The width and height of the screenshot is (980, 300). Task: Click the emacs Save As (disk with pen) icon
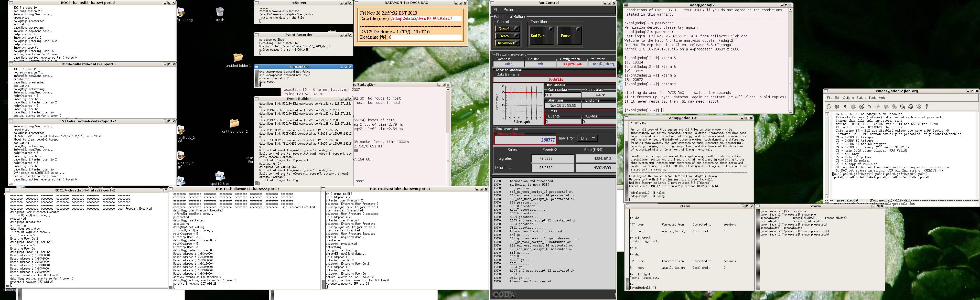pos(862,106)
